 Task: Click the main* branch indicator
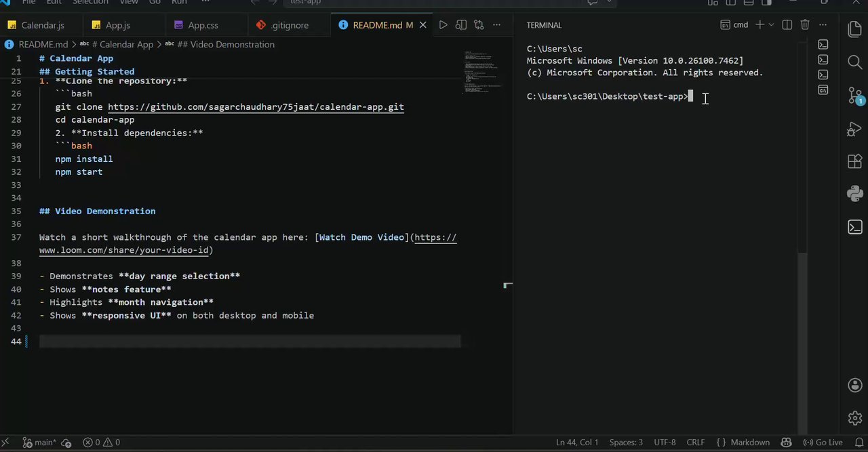click(x=40, y=443)
